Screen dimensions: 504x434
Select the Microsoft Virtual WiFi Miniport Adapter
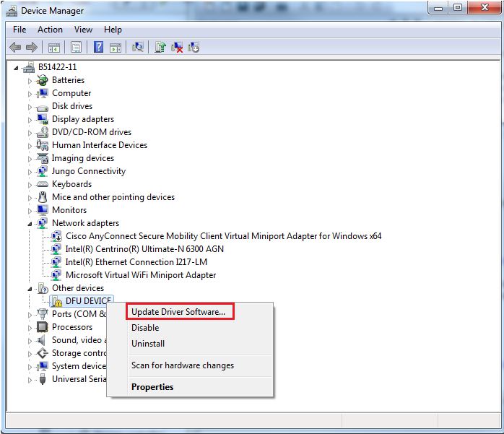(x=140, y=275)
